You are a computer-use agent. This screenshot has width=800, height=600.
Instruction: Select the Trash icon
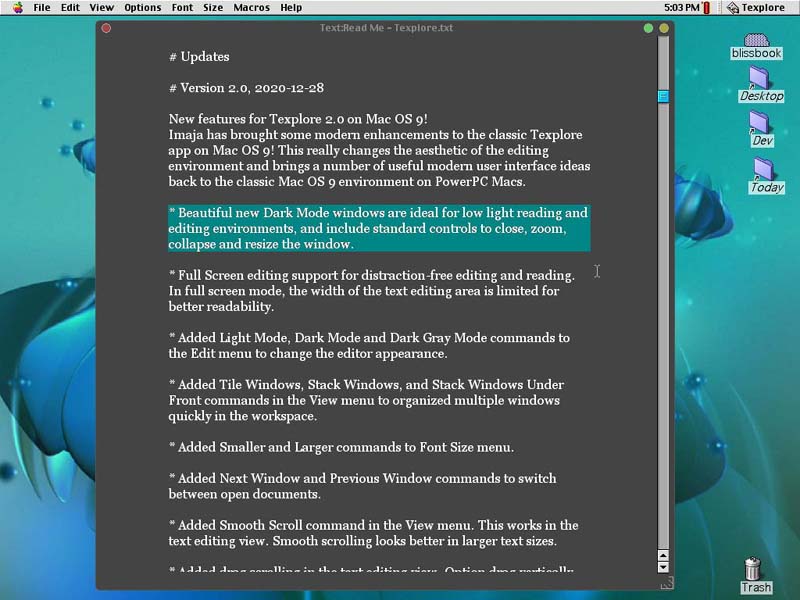click(x=755, y=576)
